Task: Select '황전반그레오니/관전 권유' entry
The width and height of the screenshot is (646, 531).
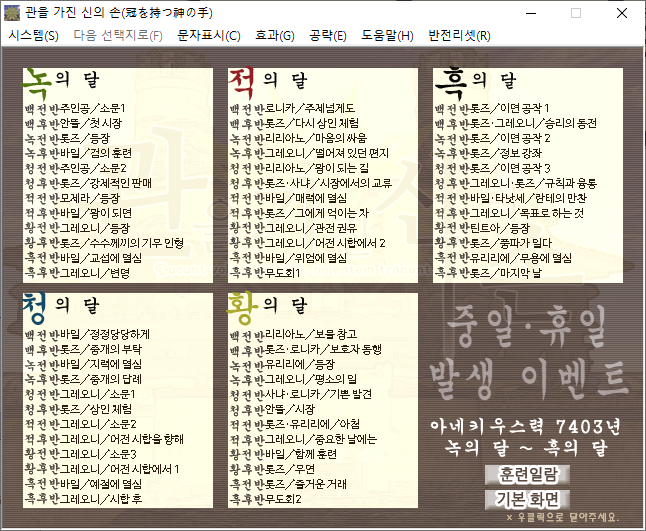Action: (293, 228)
